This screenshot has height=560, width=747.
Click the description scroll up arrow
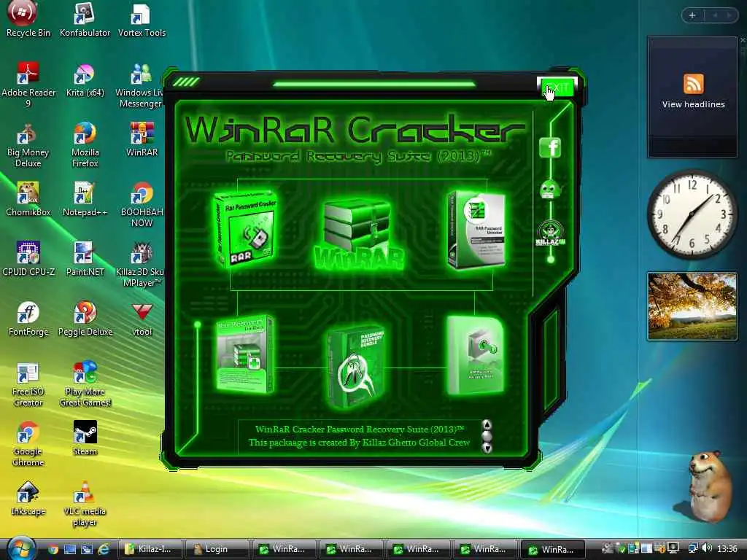point(487,425)
